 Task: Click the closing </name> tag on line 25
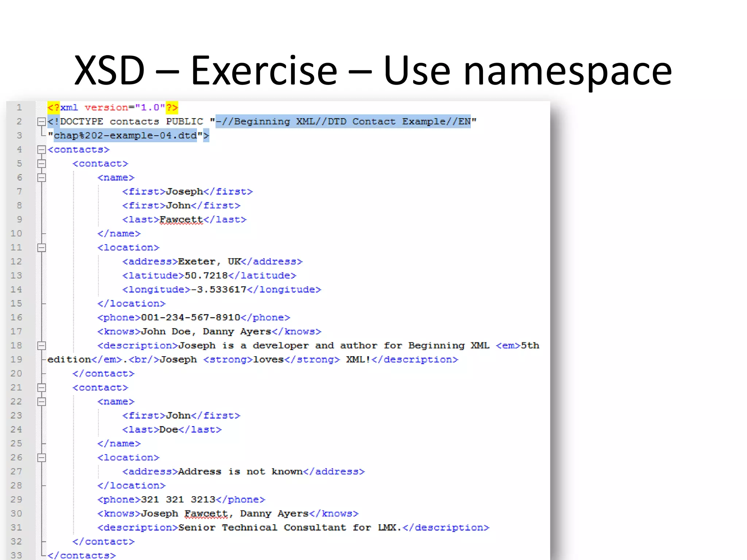pos(119,444)
